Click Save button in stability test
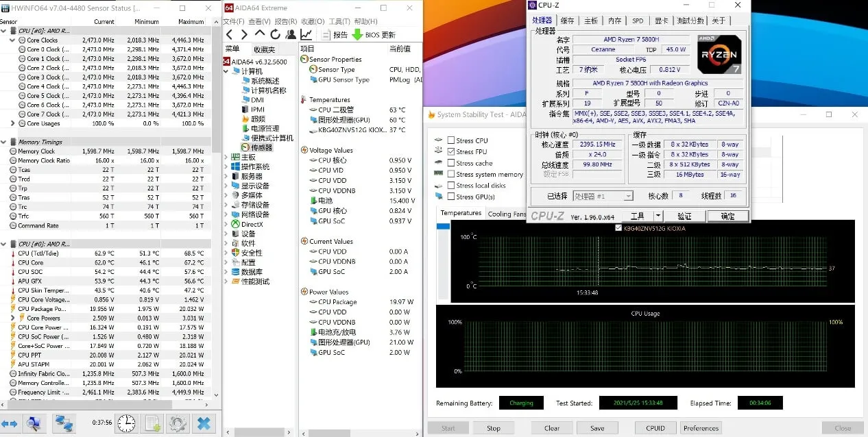 (x=597, y=428)
